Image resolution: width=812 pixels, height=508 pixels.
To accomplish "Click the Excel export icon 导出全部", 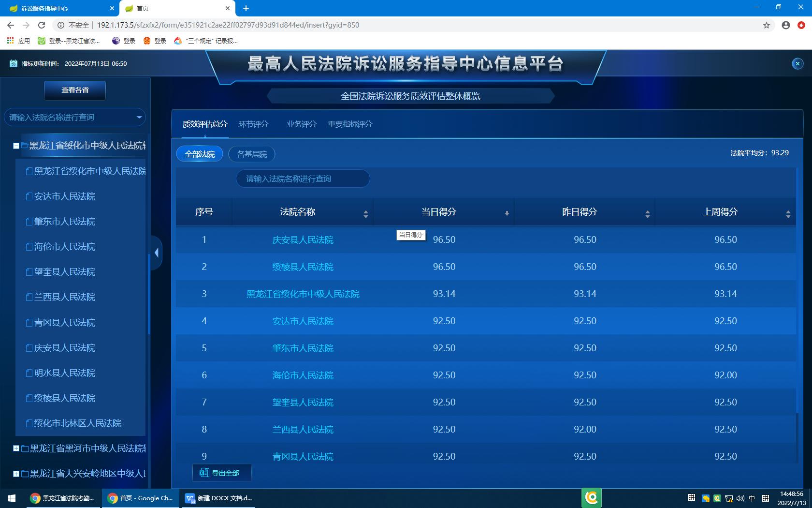I will 204,473.
